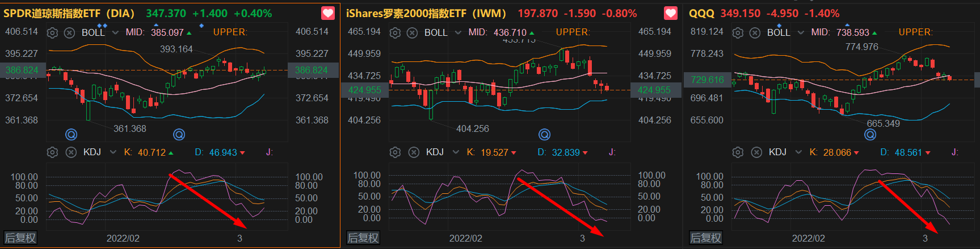The height and width of the screenshot is (249, 980).
Task: Remove BOLL indicator from IWM chart
Action: pyautogui.click(x=412, y=33)
